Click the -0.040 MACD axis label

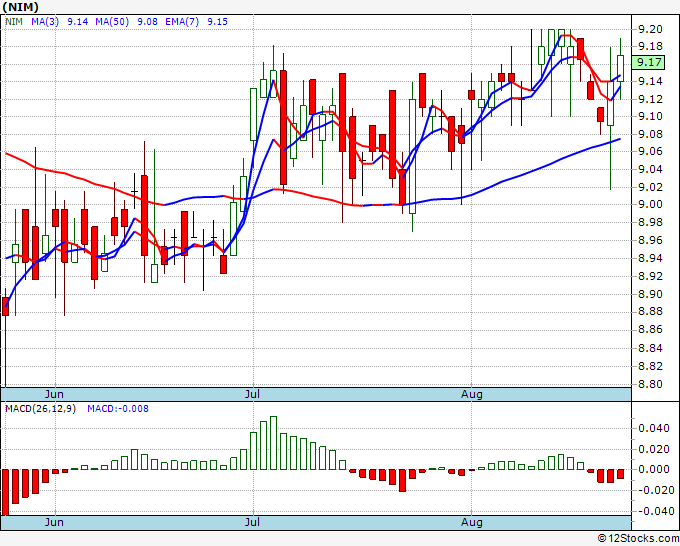pyautogui.click(x=654, y=511)
